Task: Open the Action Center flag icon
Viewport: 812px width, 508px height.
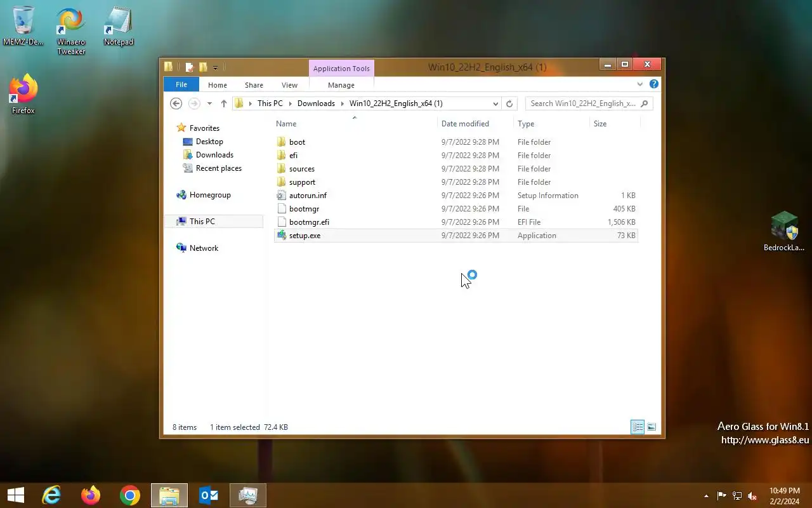Action: pyautogui.click(x=722, y=496)
